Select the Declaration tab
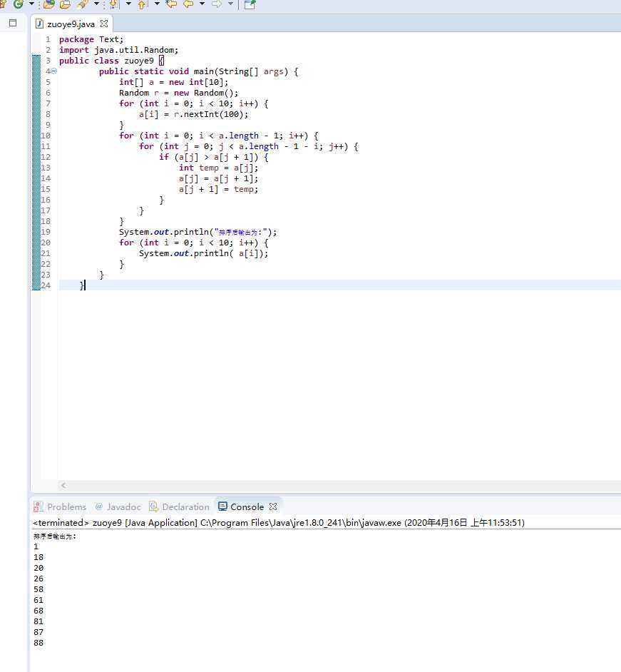Screen dimensions: 621x672 (179, 506)
